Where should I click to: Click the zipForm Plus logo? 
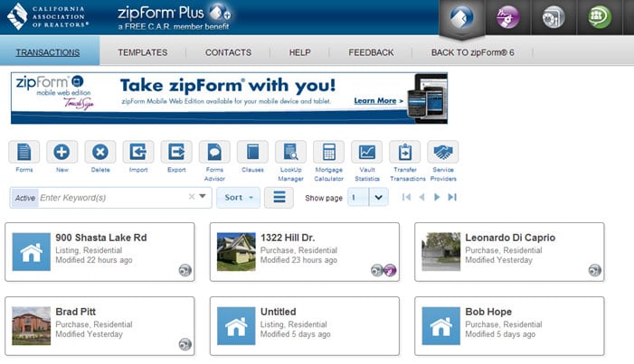pos(175,17)
